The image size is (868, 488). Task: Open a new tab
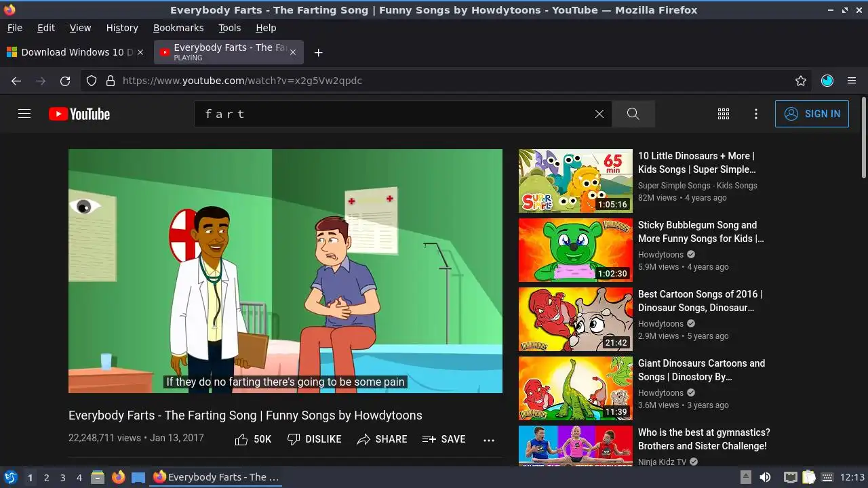point(318,52)
